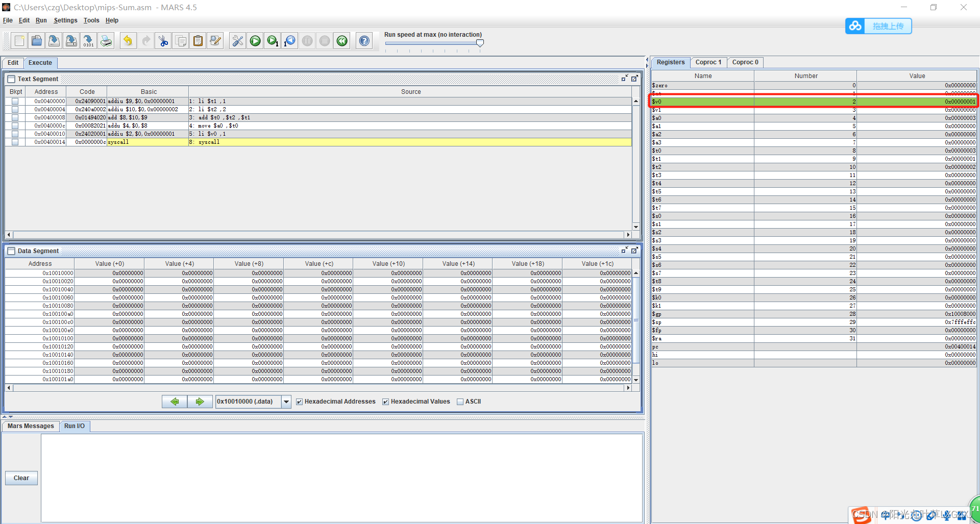
Task: Select the $sp register row
Action: point(814,322)
